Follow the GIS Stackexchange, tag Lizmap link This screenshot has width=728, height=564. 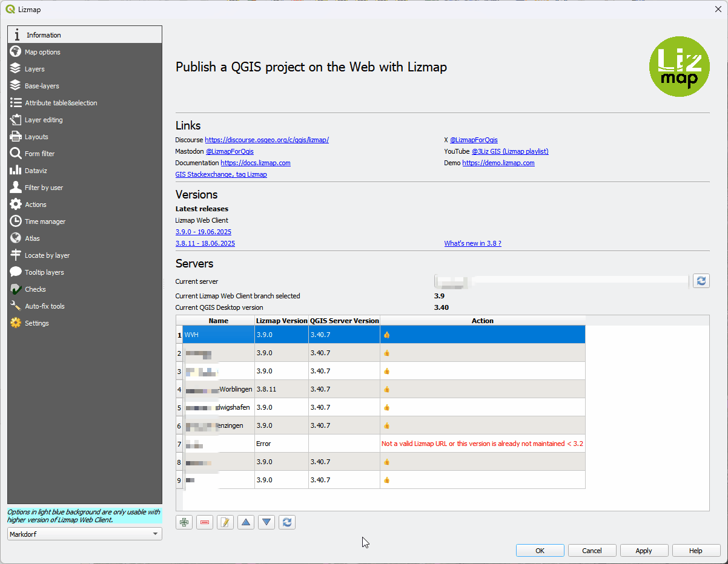[221, 174]
